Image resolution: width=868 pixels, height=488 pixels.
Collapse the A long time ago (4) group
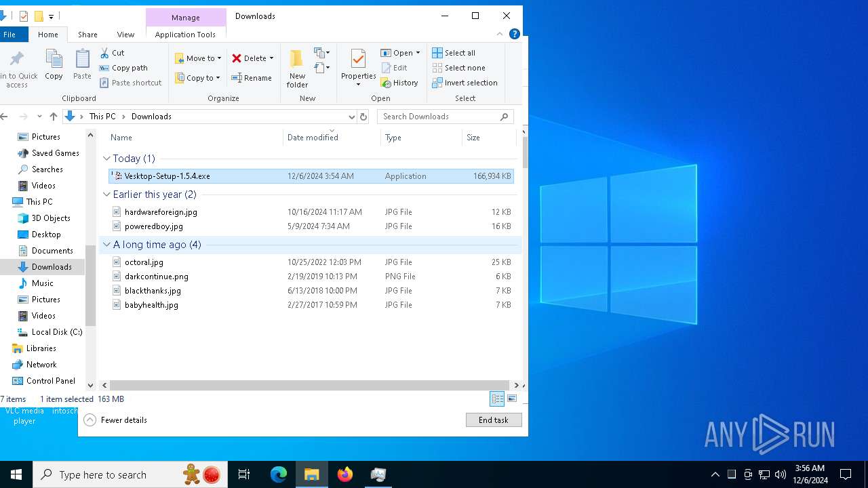pos(106,245)
